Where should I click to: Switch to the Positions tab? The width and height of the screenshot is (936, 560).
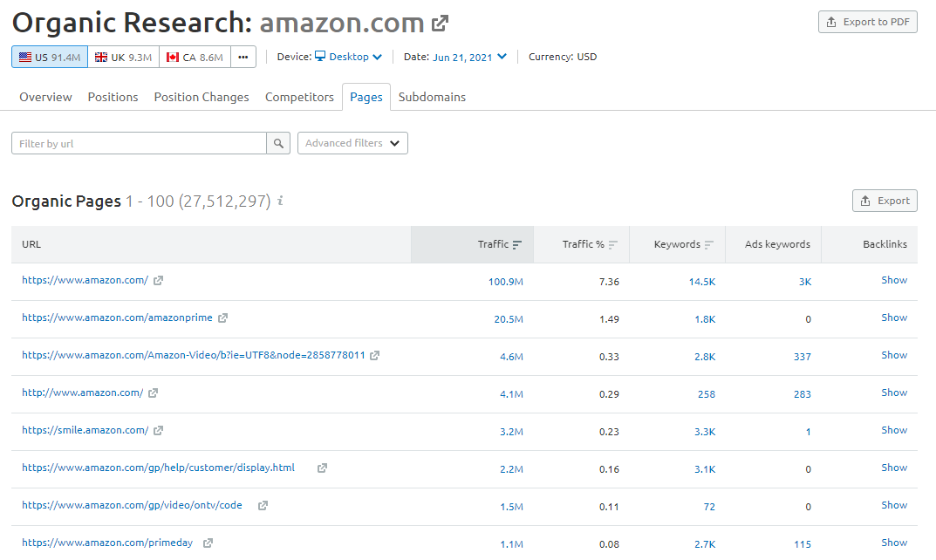pos(113,97)
